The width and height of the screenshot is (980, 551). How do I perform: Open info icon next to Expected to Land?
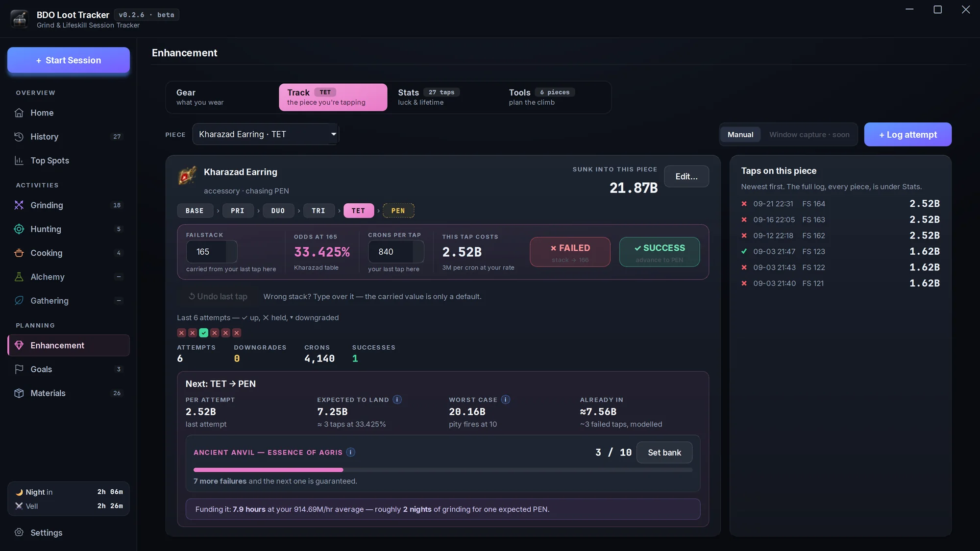pos(397,400)
